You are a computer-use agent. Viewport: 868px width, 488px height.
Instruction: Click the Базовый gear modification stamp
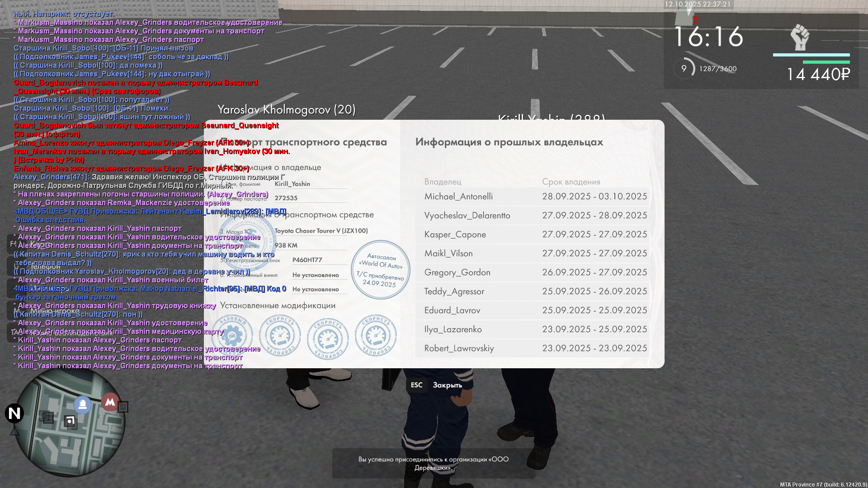[232, 336]
